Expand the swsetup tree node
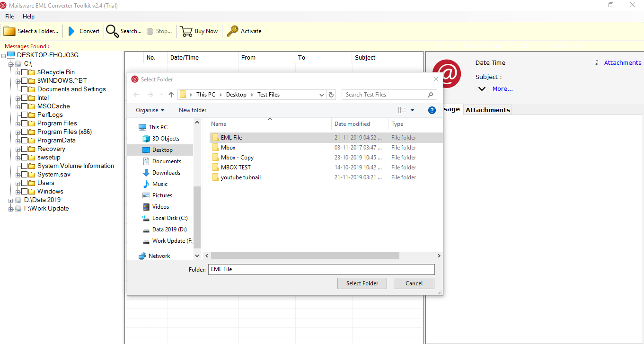The height and width of the screenshot is (344, 644). pos(18,158)
